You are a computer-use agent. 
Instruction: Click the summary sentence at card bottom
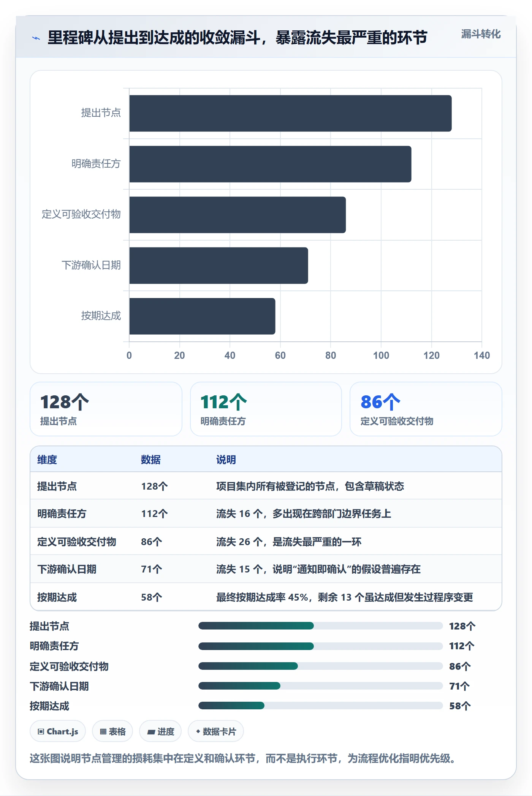pyautogui.click(x=242, y=758)
